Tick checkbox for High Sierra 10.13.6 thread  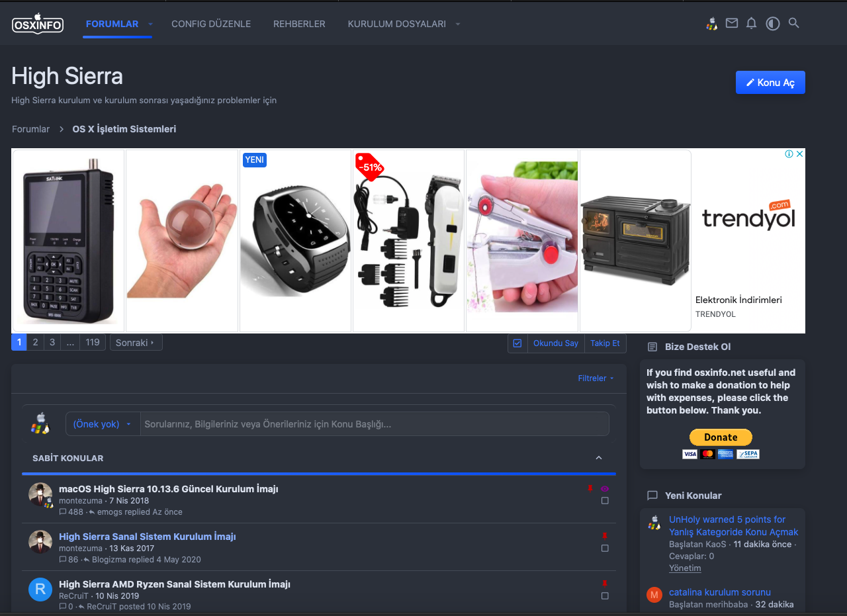605,501
